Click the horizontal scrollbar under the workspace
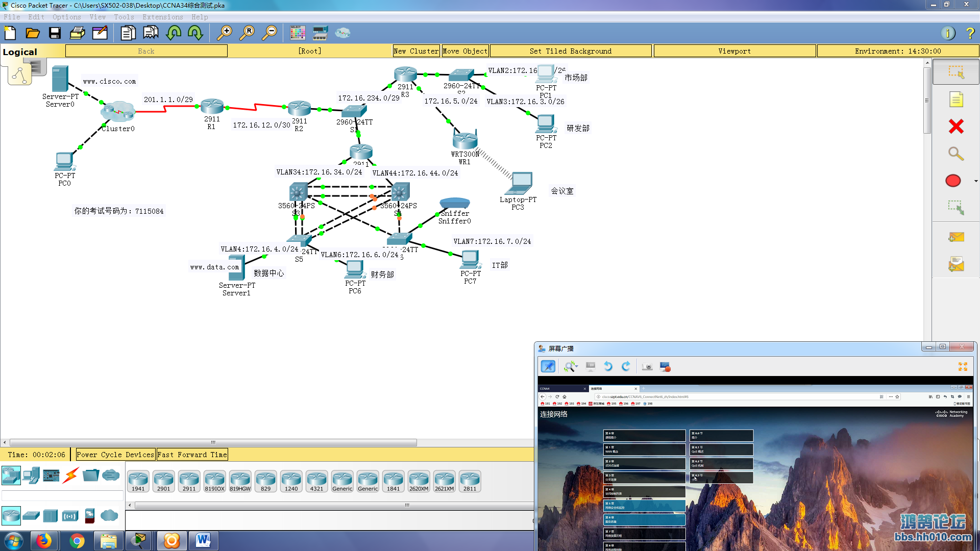 pos(213,442)
